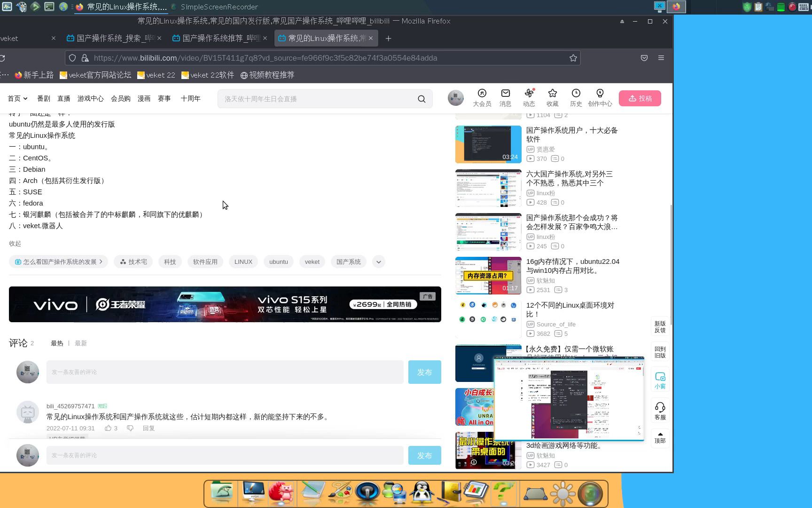Click 新版反馈 side button

click(x=660, y=327)
